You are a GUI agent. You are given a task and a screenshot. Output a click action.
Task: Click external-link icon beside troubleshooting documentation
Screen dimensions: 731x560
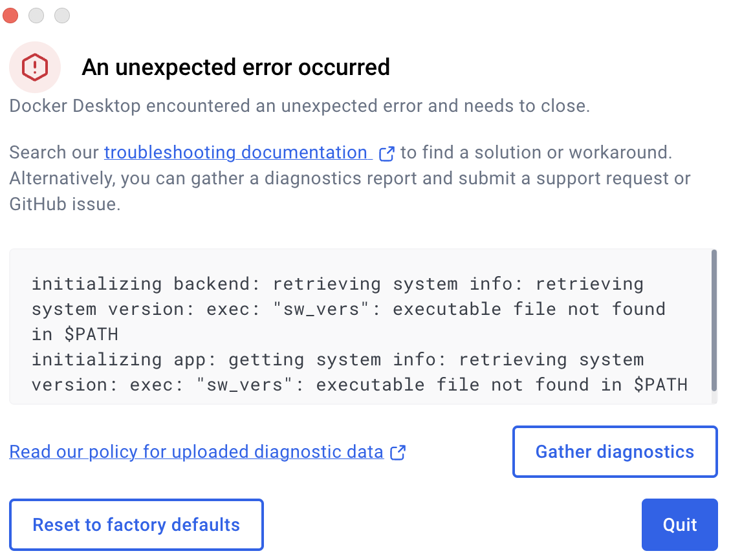(386, 154)
